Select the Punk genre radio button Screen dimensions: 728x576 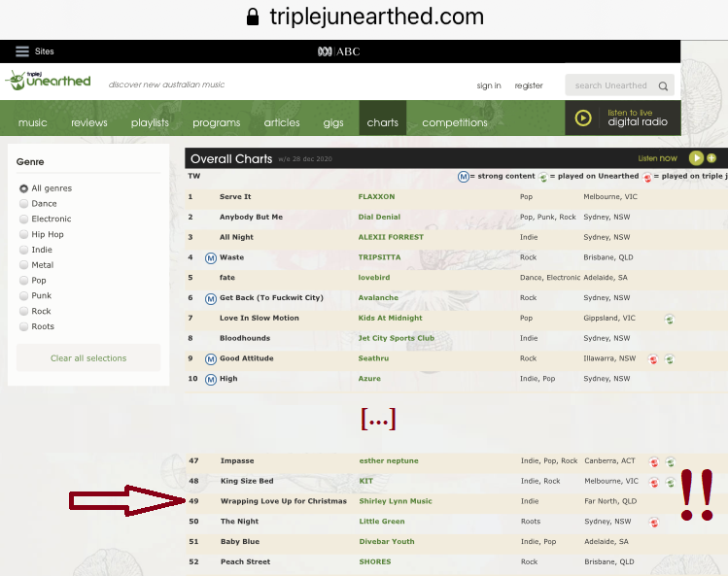tap(23, 295)
